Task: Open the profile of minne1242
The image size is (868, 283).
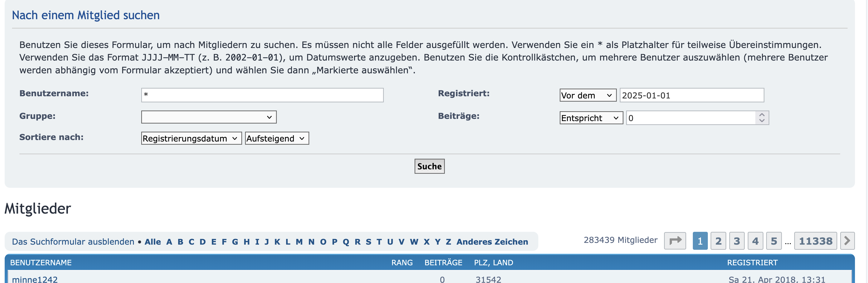Action: (x=35, y=279)
